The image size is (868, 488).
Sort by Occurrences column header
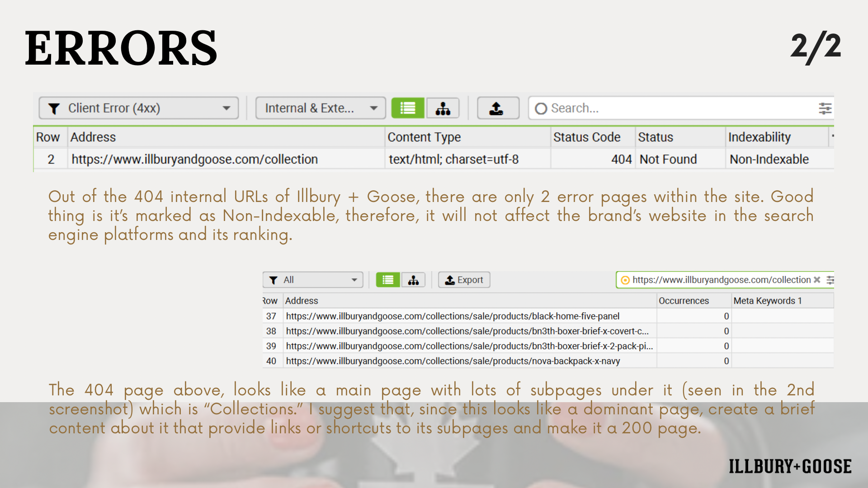pyautogui.click(x=684, y=301)
